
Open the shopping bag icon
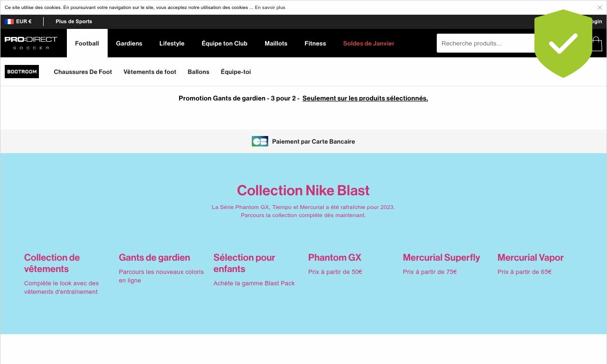coord(597,44)
